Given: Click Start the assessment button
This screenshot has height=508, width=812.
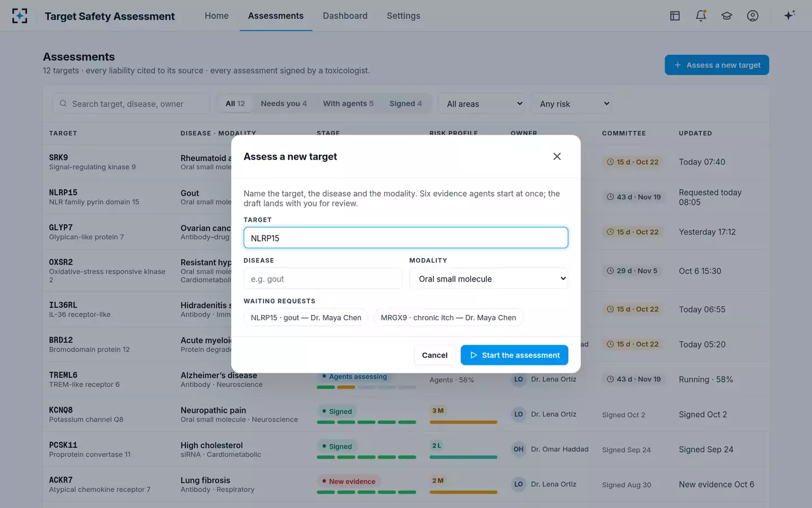Looking at the screenshot, I should click(514, 355).
